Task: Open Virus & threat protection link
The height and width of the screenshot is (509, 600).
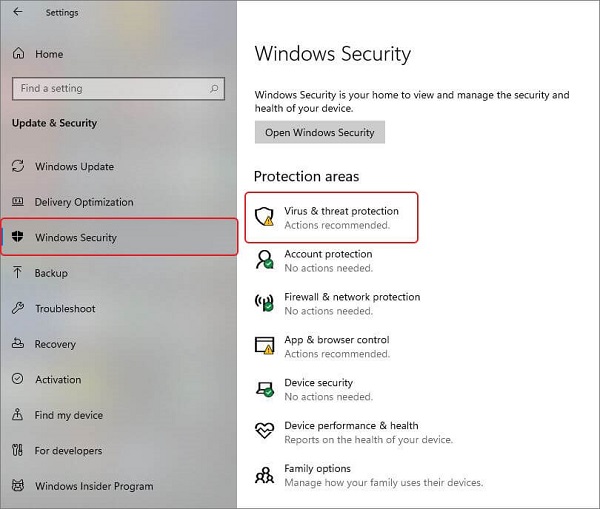Action: (341, 212)
